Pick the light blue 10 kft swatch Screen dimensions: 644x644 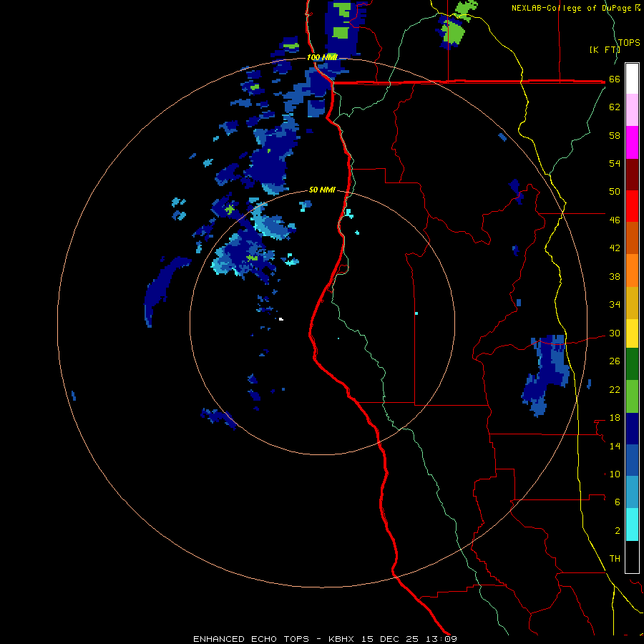(x=632, y=492)
